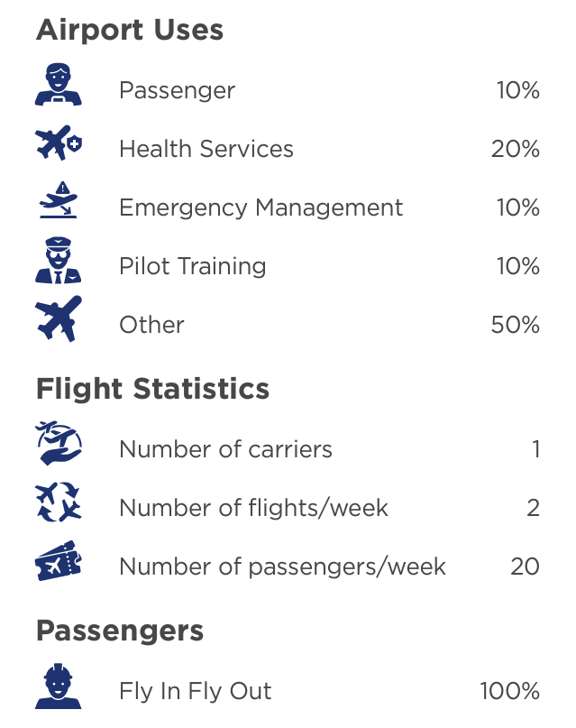Click the Number of flights/week label
The image size is (576, 728).
(253, 508)
